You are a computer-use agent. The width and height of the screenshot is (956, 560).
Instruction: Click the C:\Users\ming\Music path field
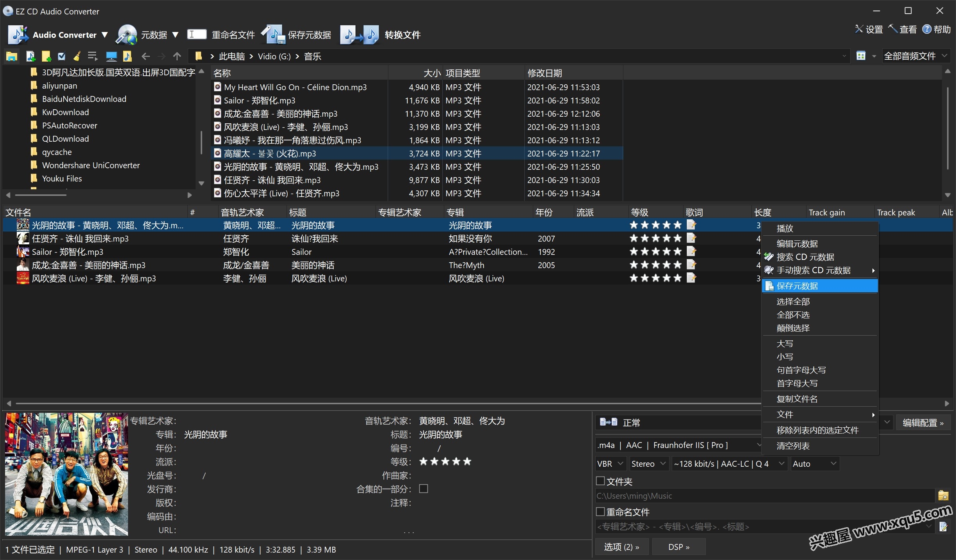(764, 496)
